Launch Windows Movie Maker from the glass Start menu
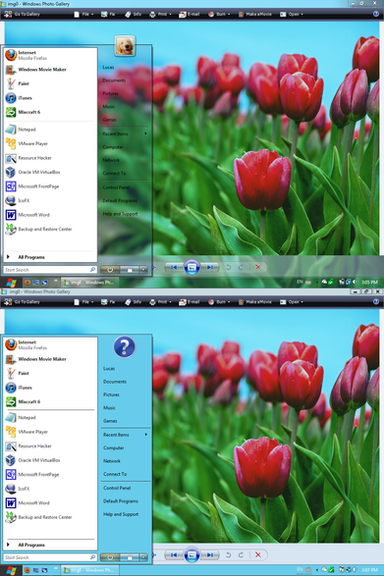 click(50, 69)
